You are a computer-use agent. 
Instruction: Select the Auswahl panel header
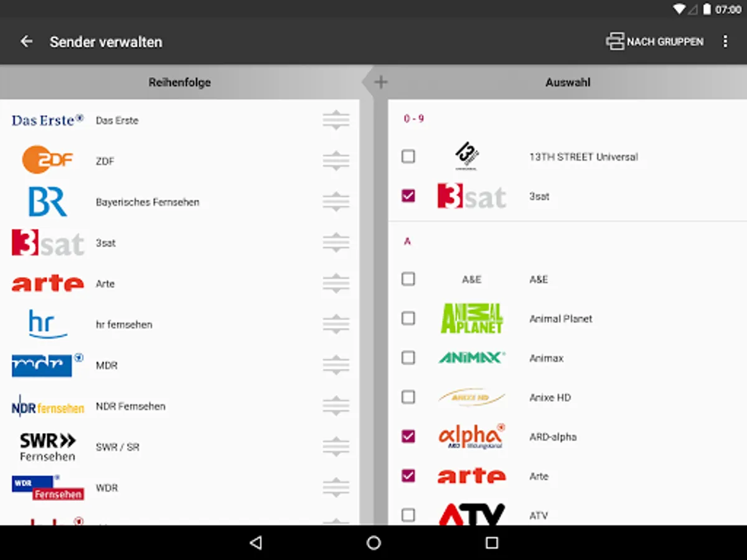coord(568,82)
